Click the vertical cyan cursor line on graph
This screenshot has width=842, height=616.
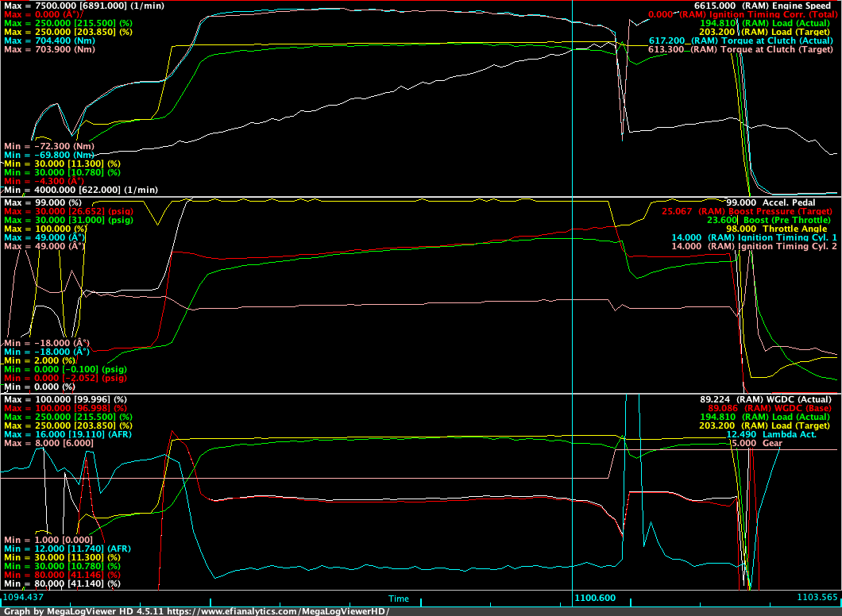(x=573, y=295)
